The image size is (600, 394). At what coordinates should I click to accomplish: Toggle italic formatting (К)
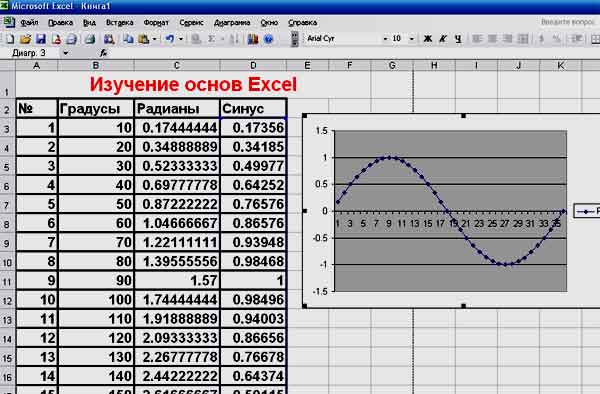443,39
